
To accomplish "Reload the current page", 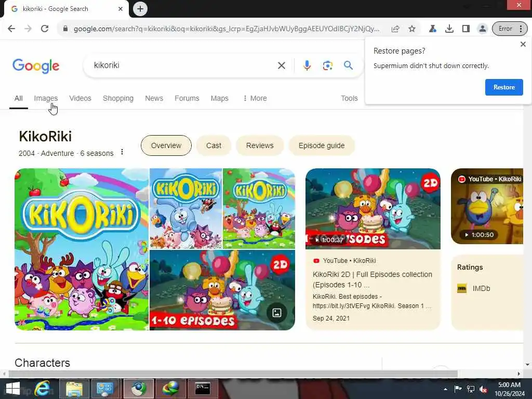I will tap(45, 29).
